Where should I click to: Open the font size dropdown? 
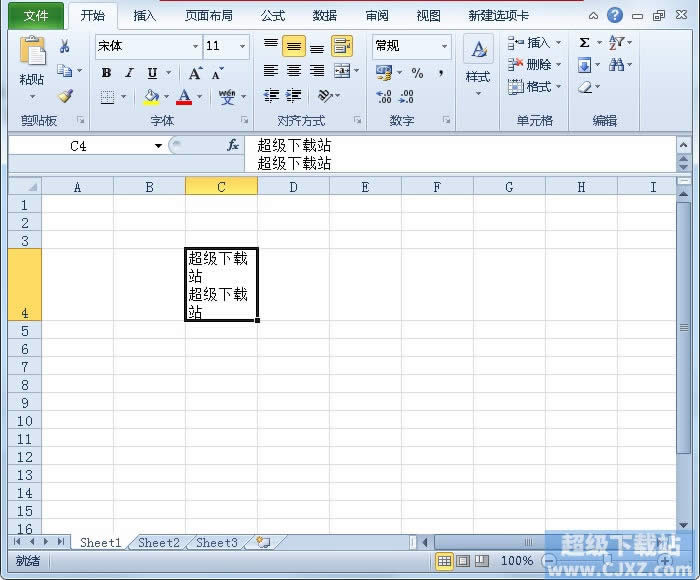[x=242, y=46]
